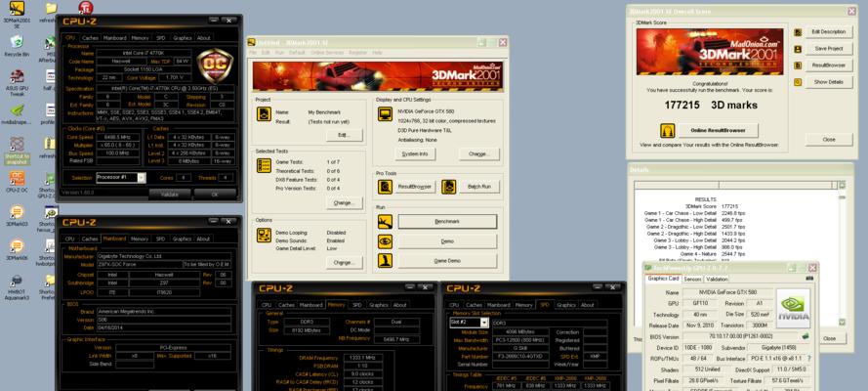868x391 pixels.
Task: Click the NVIDIA logo in GPU-Z
Action: [793, 309]
